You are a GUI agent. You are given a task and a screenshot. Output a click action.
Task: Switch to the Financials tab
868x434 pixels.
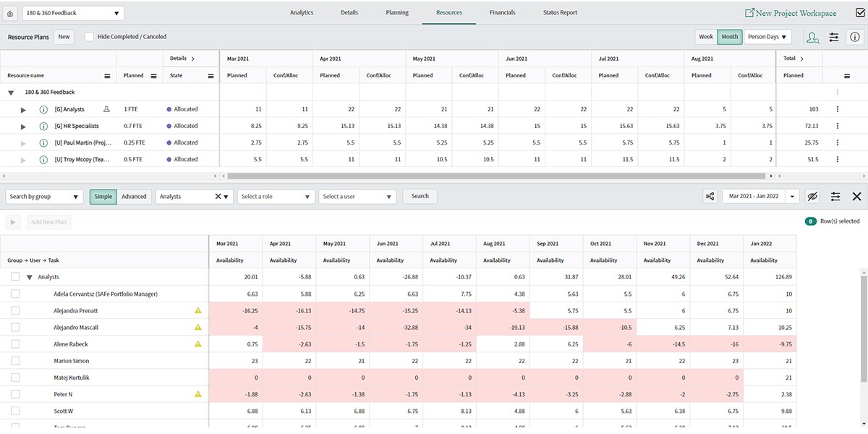coord(502,13)
